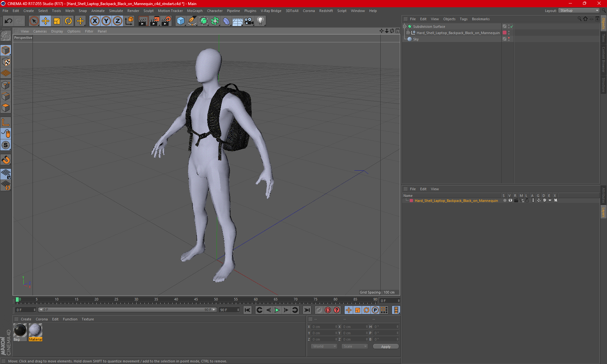
Task: Select the Material sphere thumbnail
Action: pos(35,331)
